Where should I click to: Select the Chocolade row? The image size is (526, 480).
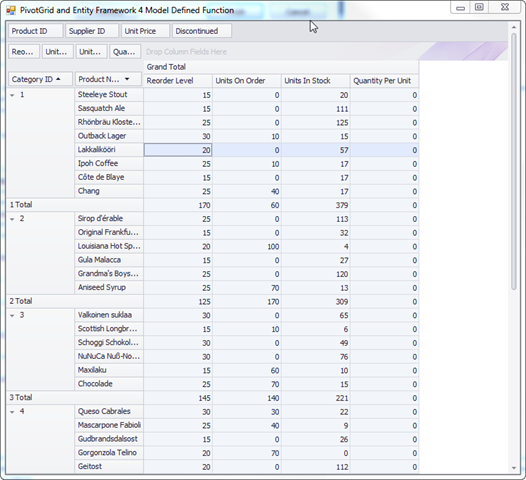109,384
